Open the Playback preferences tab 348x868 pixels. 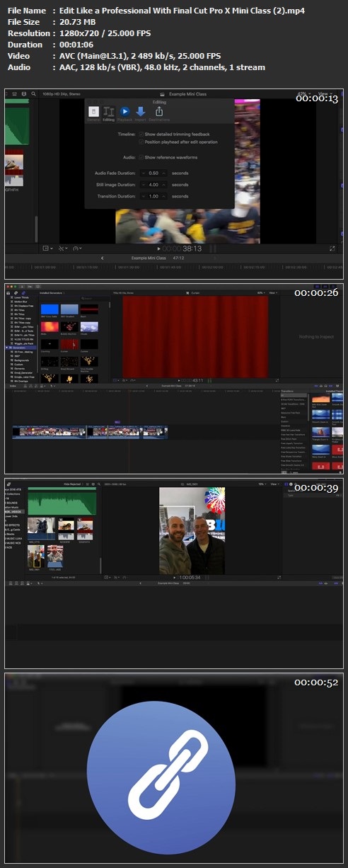click(x=124, y=114)
